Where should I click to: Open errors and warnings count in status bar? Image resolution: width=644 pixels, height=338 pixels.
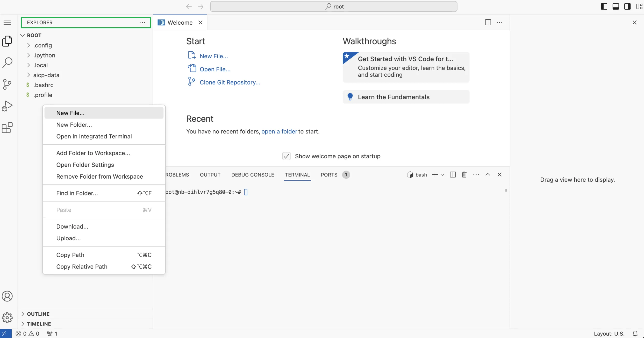(27, 334)
